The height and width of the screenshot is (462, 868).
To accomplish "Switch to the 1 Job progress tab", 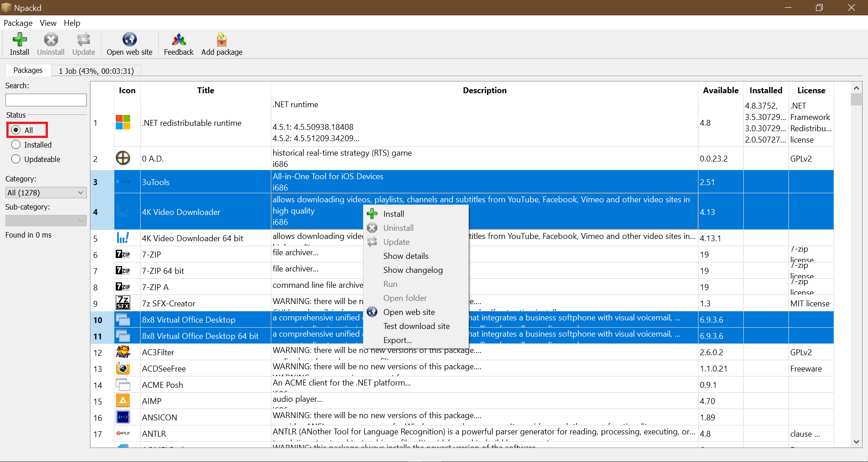I will coord(96,71).
